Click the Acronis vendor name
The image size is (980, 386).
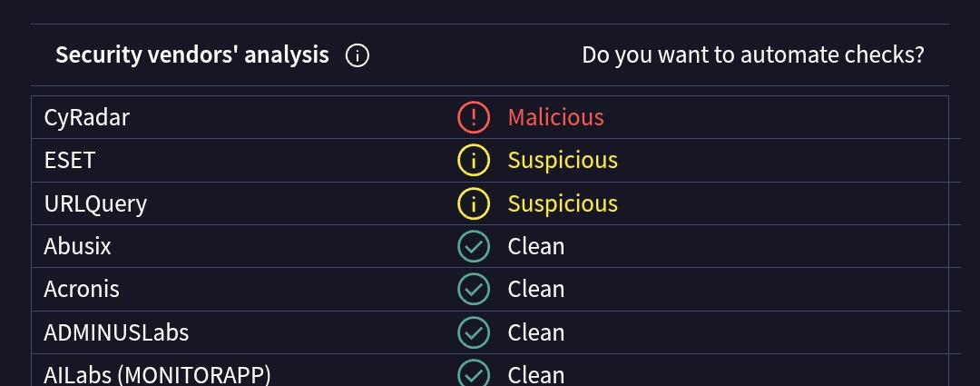coord(82,289)
